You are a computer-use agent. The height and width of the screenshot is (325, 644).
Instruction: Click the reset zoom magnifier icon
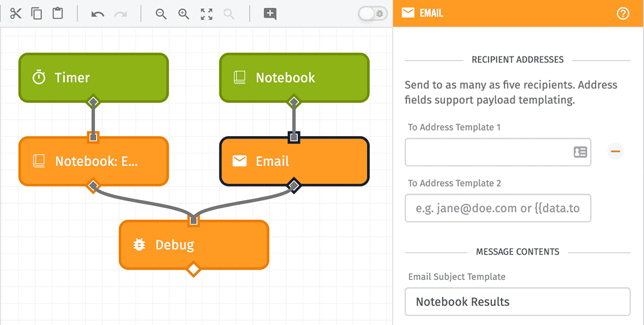(229, 14)
